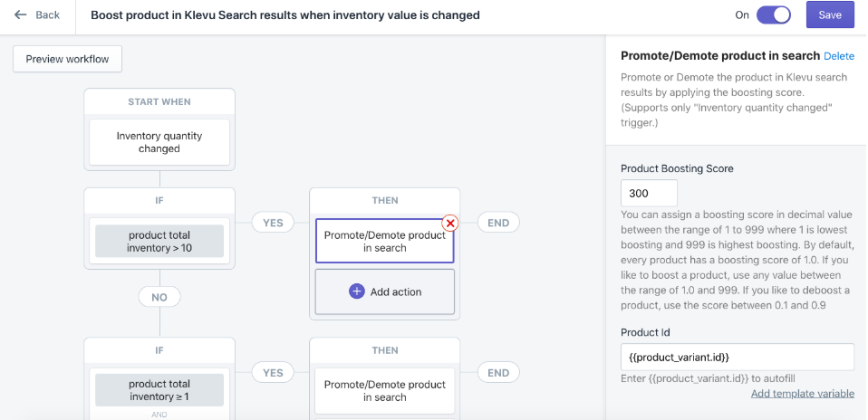Open the product total inventory ≥ 1 condition
The image size is (868, 420).
coord(159,390)
